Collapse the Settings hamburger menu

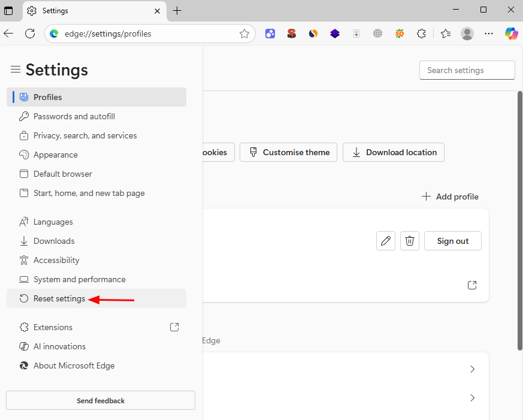point(16,70)
